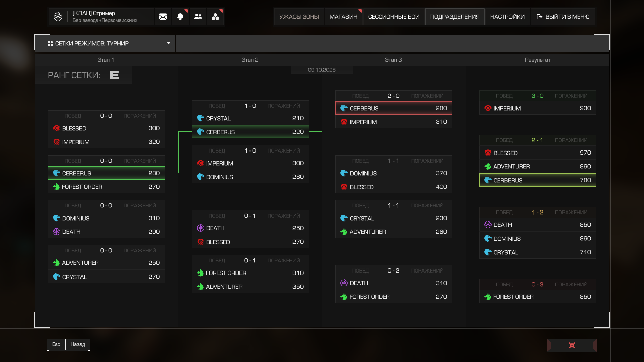The height and width of the screenshot is (362, 644).
Task: Click the Esc key button
Action: (56, 344)
